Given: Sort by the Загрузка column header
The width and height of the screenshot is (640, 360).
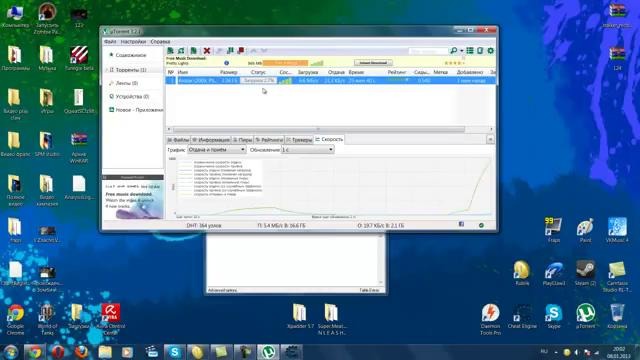Looking at the screenshot, I should click(308, 72).
